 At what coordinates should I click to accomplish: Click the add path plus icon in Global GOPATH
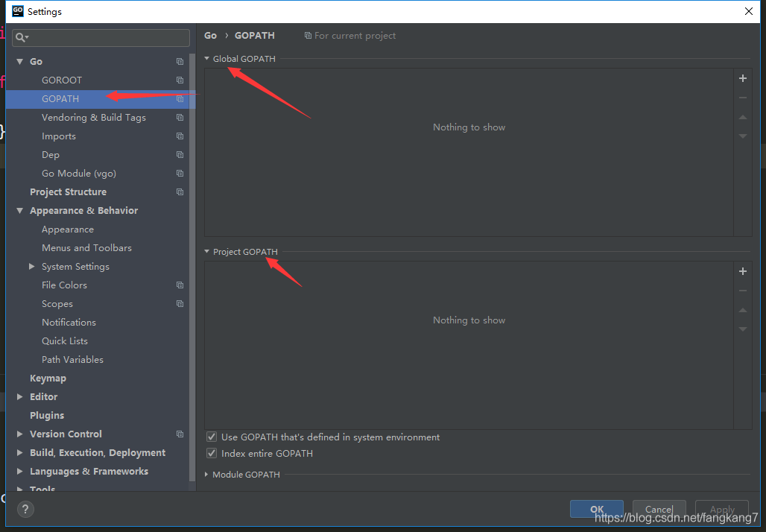point(743,78)
